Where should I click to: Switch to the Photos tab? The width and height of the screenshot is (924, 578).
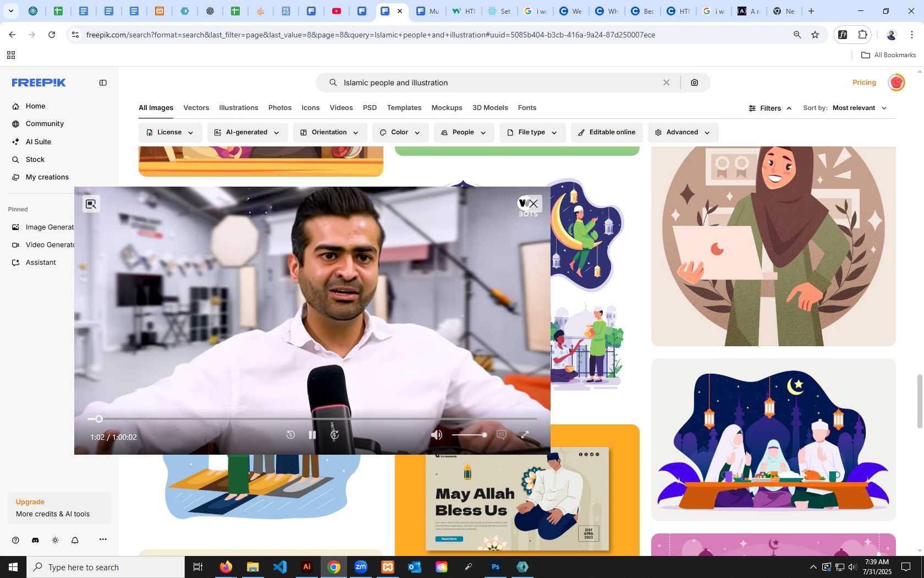(280, 108)
